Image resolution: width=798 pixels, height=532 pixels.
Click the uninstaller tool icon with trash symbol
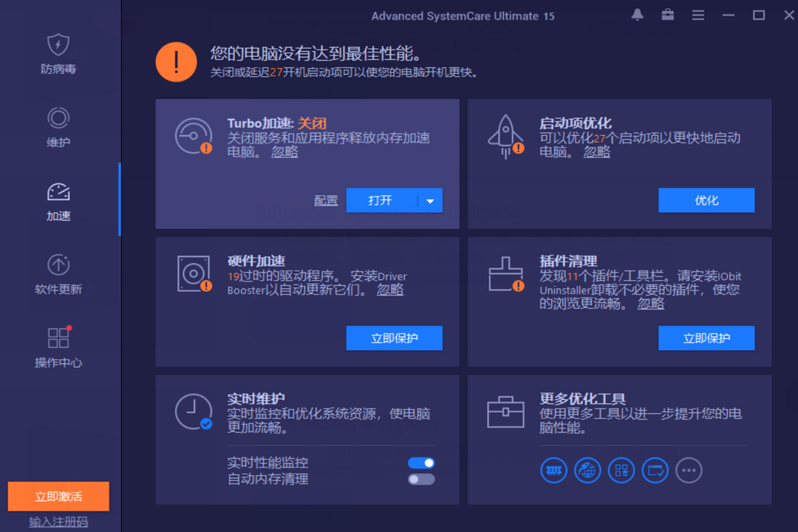[621, 471]
